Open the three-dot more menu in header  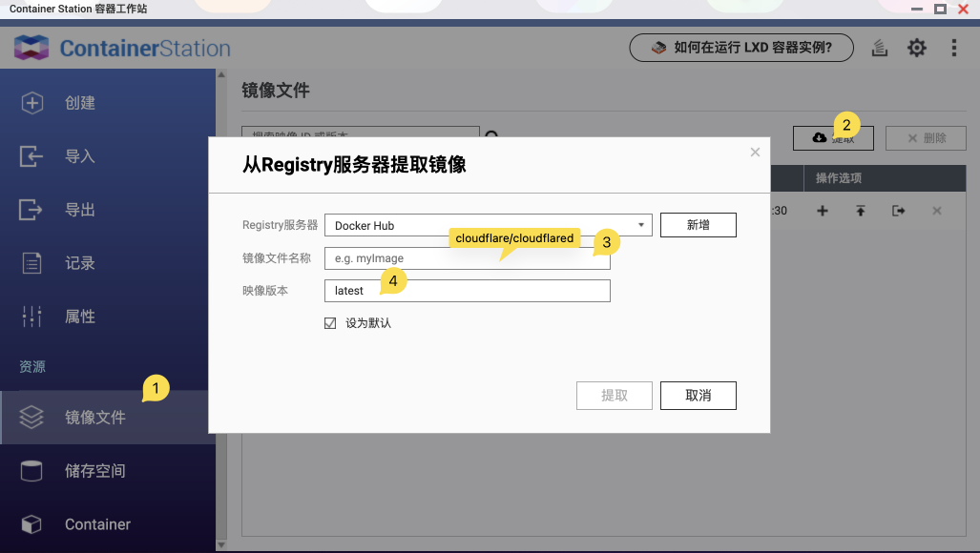pos(953,48)
